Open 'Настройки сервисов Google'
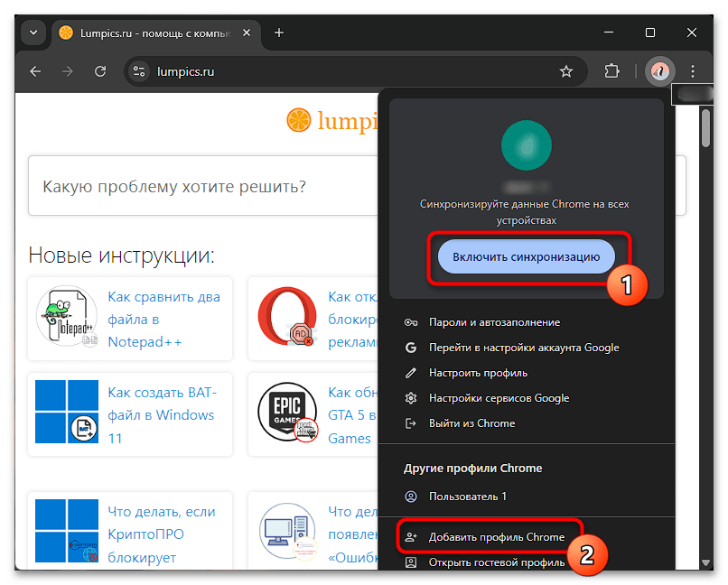This screenshot has height=585, width=728. pos(527,398)
